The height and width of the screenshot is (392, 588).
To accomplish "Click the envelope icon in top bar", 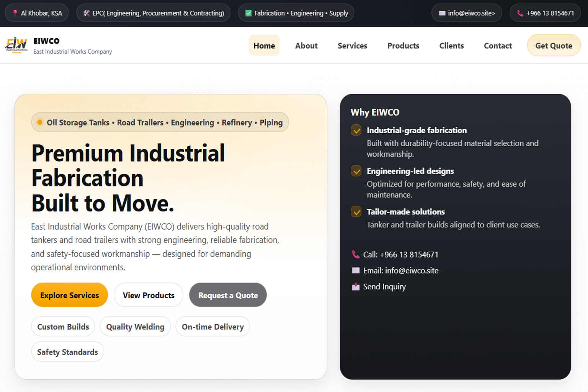I will point(442,13).
